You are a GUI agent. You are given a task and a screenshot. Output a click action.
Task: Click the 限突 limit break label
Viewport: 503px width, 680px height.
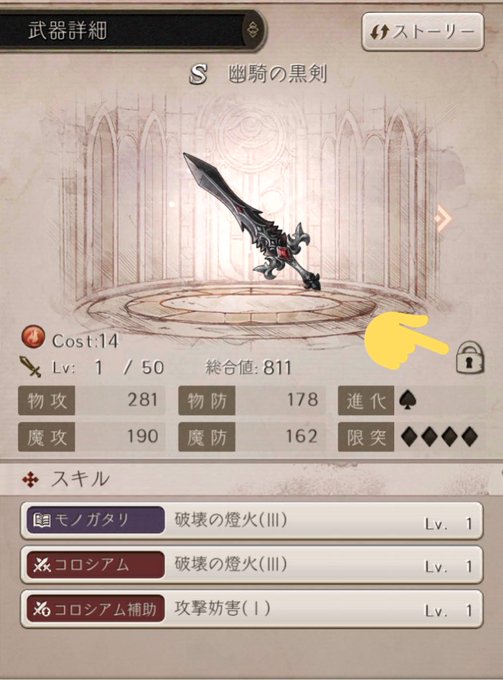(x=366, y=437)
